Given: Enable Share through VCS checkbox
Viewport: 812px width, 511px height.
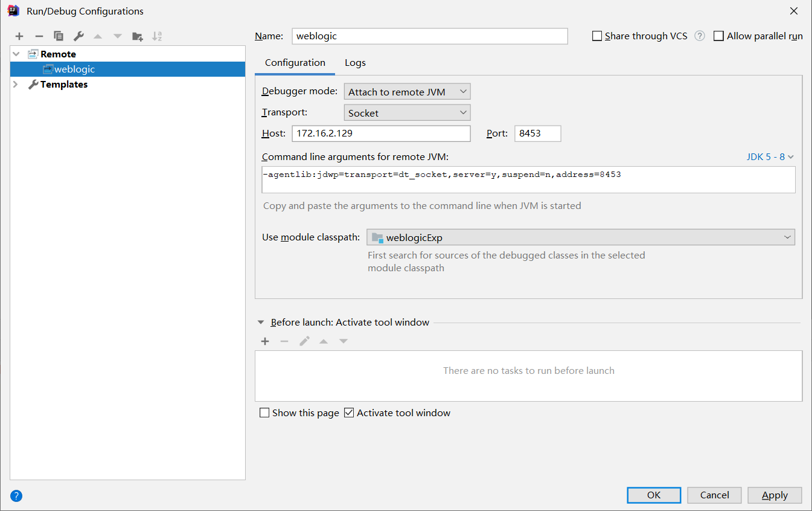Looking at the screenshot, I should (x=597, y=36).
